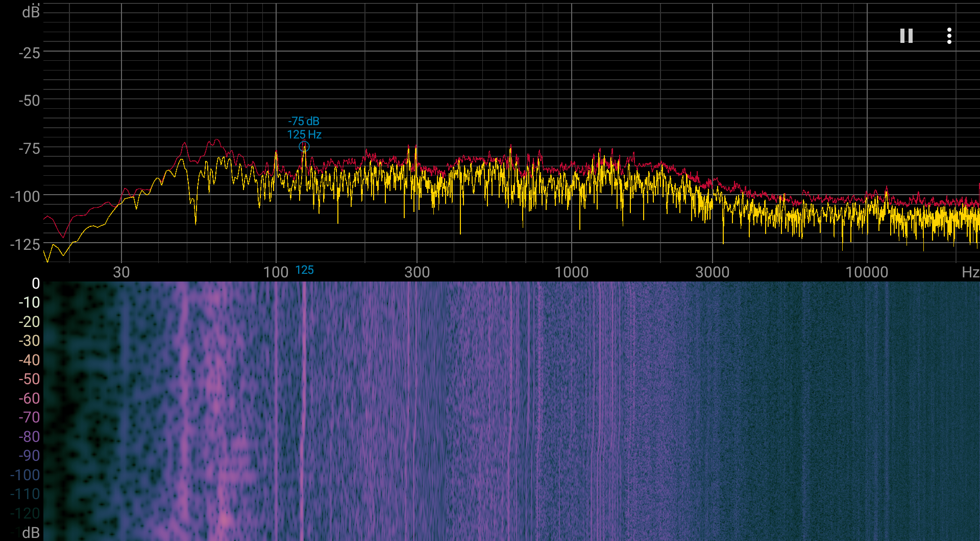Click the blue '125' frequency axis marker
The width and height of the screenshot is (980, 541).
point(304,270)
